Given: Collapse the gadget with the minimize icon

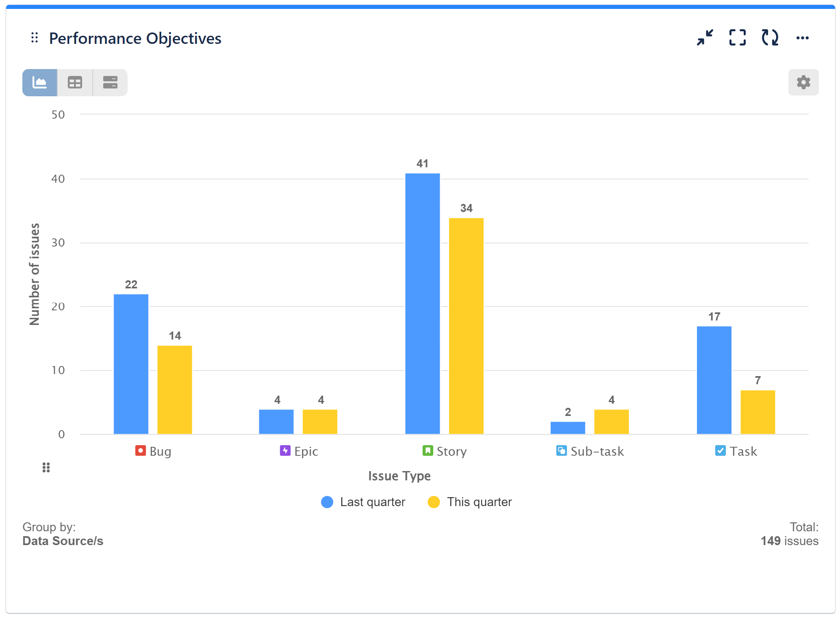Looking at the screenshot, I should coord(705,38).
